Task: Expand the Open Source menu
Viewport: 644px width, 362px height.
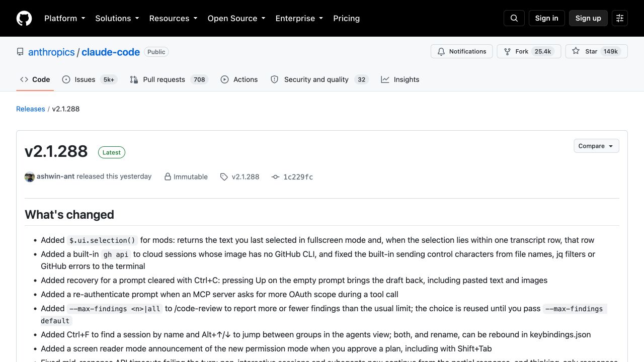Action: tap(236, 18)
